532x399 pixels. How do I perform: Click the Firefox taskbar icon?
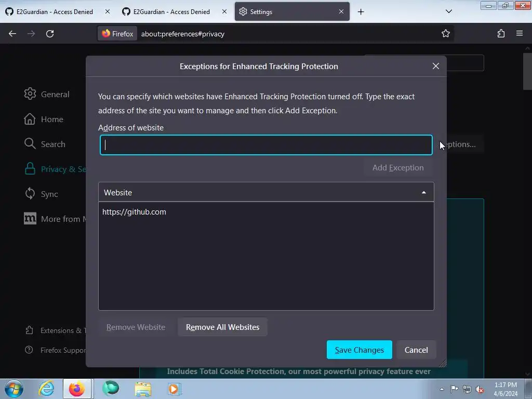(x=77, y=389)
